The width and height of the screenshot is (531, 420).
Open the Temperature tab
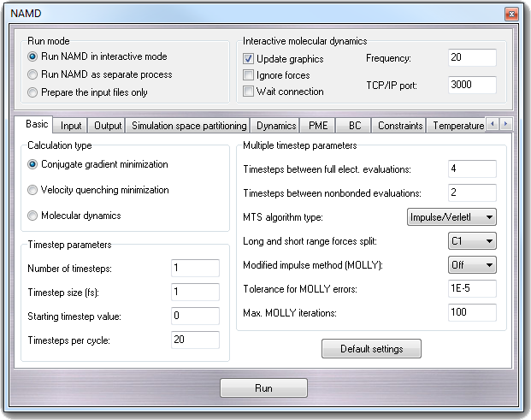tap(457, 126)
